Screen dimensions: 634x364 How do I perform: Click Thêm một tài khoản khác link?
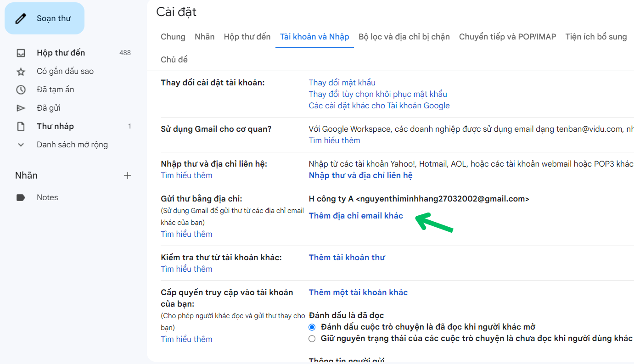(358, 292)
